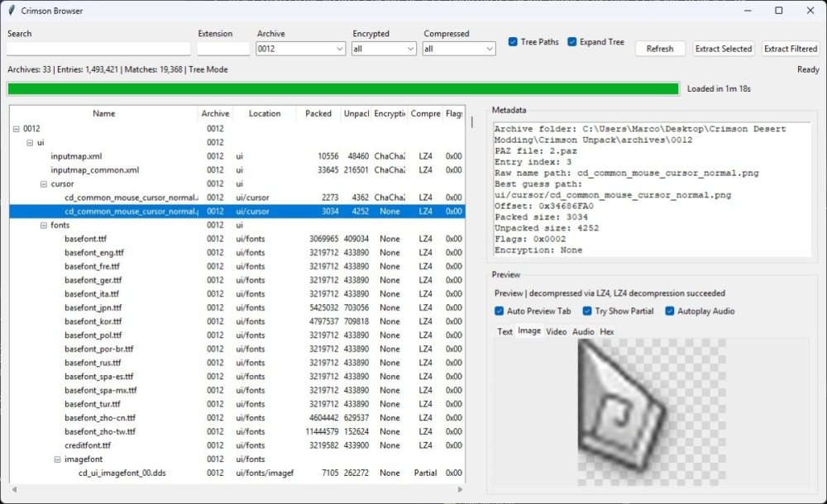Sort by the Unpacked column header
Screen dimensions: 827x504
356,113
